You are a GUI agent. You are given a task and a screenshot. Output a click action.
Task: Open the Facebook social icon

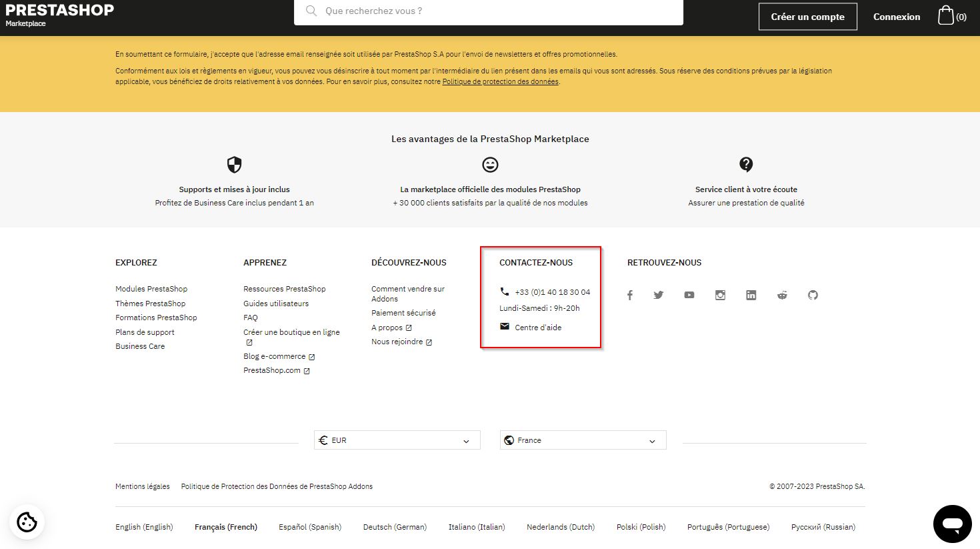(629, 295)
